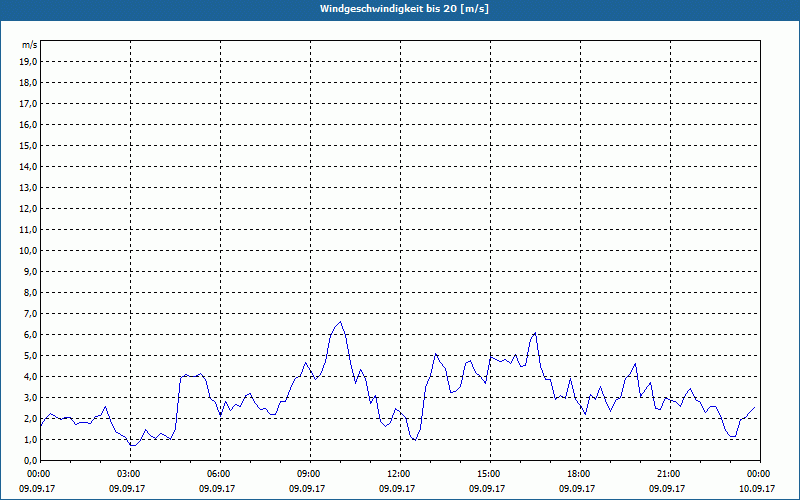This screenshot has width=800, height=500.
Task: Click the 09:00 time axis label
Action: tap(309, 474)
